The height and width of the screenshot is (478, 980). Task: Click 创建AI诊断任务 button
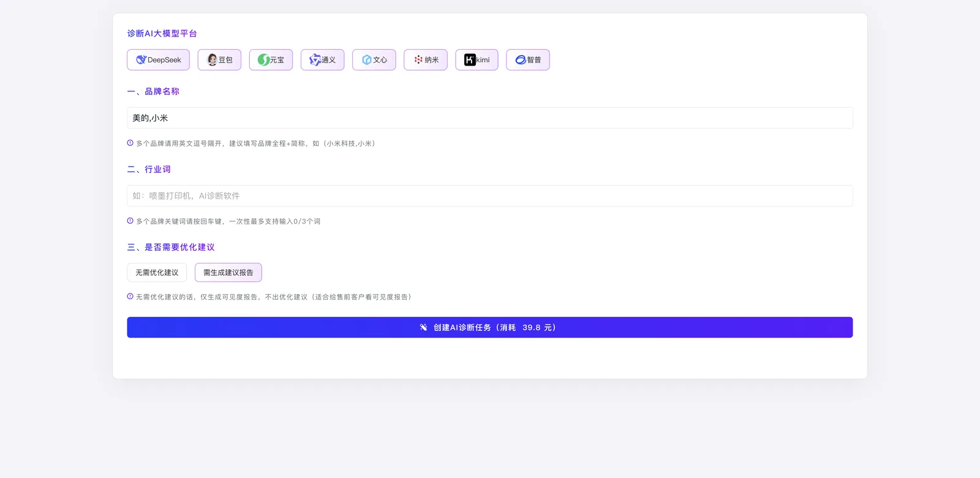[x=490, y=327]
